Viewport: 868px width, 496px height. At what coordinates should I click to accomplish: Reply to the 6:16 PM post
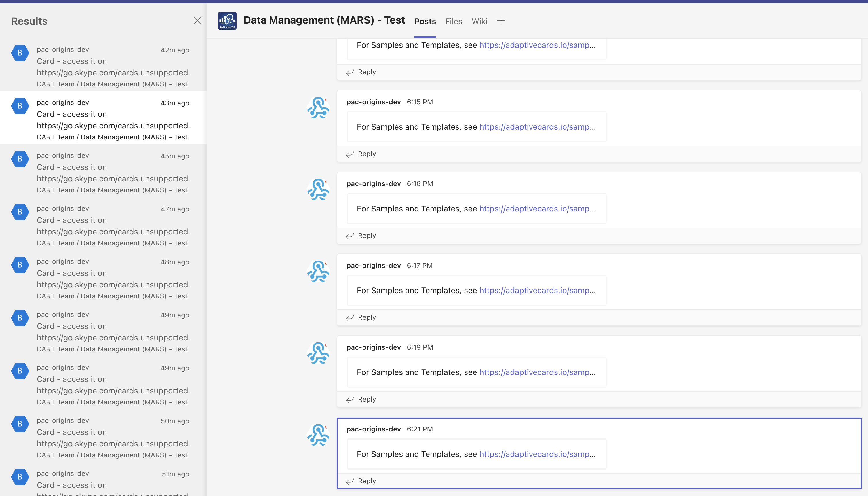(361, 236)
